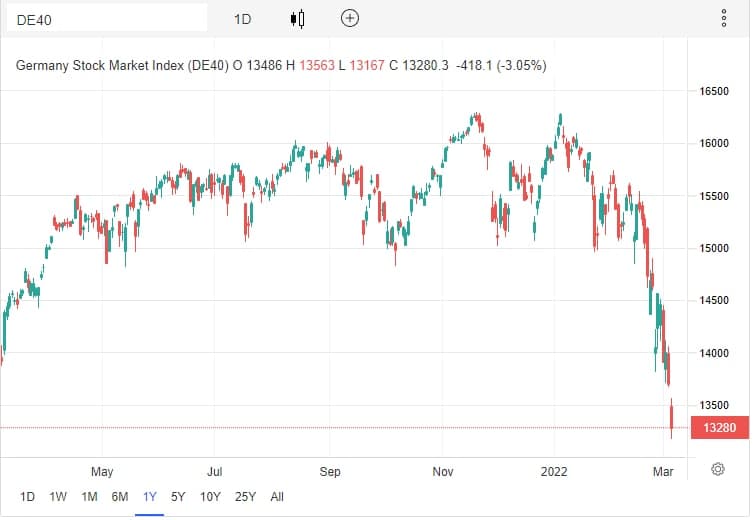
Task: Click the add indicator plus icon
Action: [x=350, y=19]
